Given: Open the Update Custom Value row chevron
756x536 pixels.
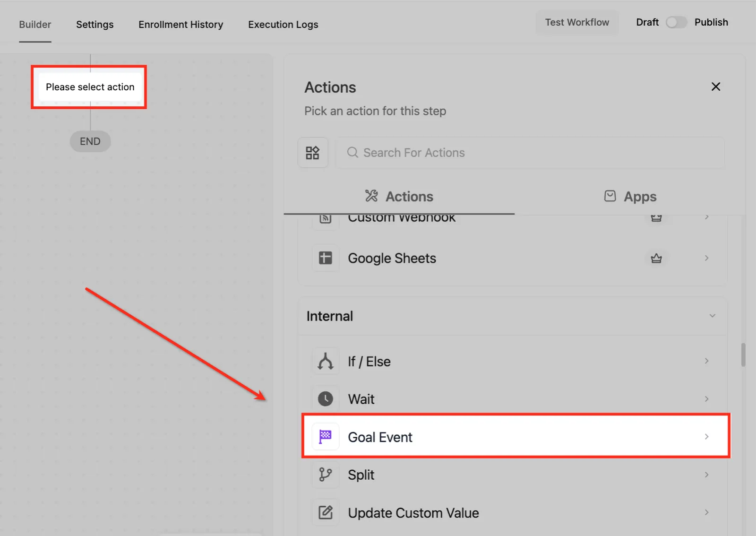Looking at the screenshot, I should coord(706,512).
